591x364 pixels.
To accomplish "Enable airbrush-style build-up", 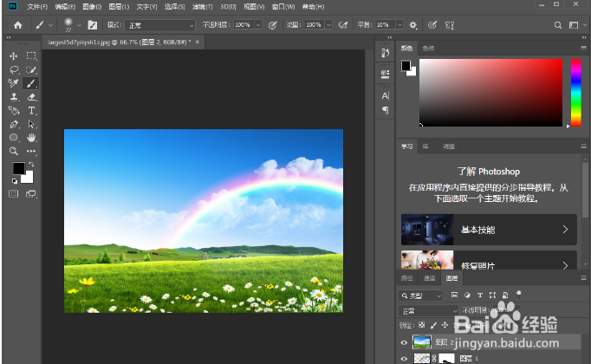I will tap(343, 25).
